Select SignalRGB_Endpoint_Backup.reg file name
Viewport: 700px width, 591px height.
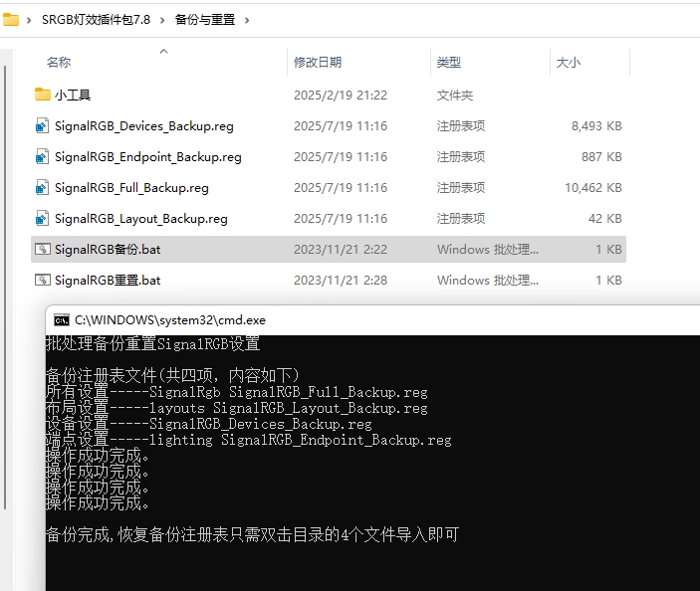(148, 157)
